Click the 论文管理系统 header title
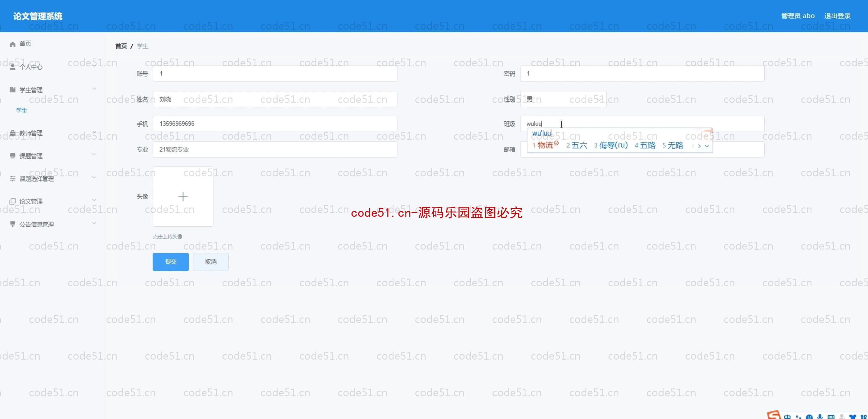 (x=38, y=16)
